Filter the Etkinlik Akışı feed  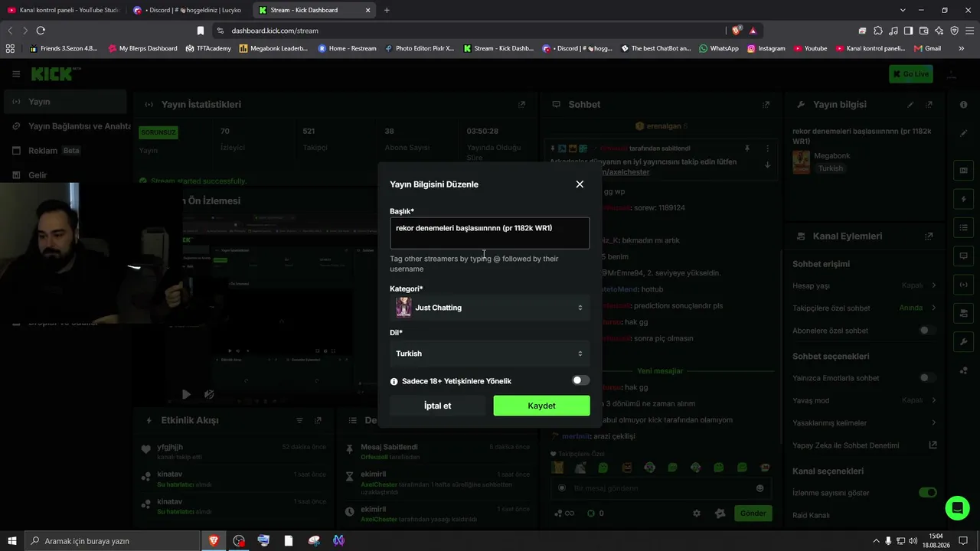click(300, 420)
